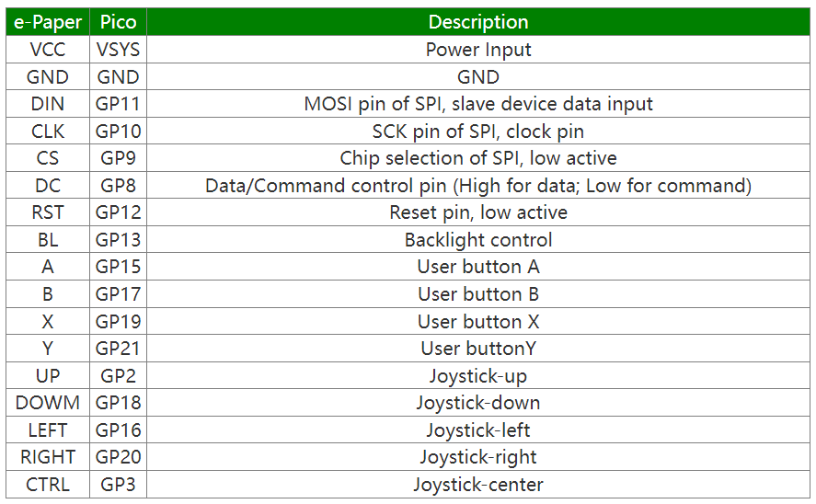This screenshot has height=504, width=816.
Task: Select the RST pin cell
Action: point(48,212)
